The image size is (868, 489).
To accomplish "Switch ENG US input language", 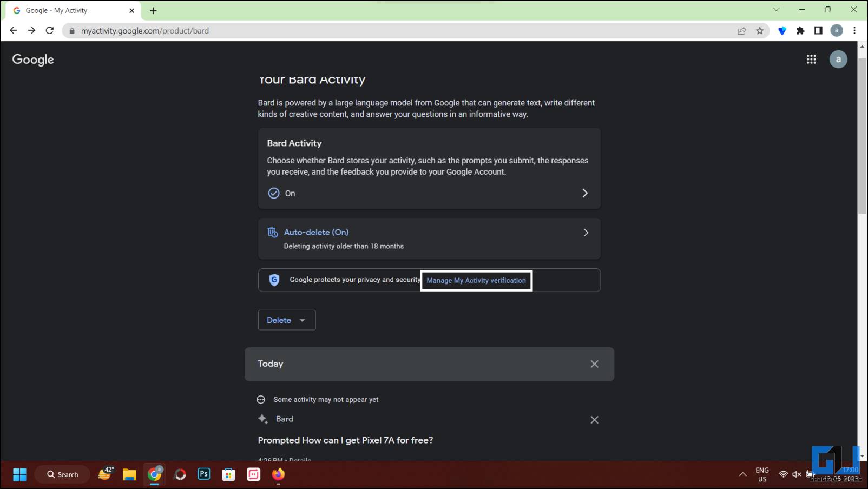I will pos(762,474).
